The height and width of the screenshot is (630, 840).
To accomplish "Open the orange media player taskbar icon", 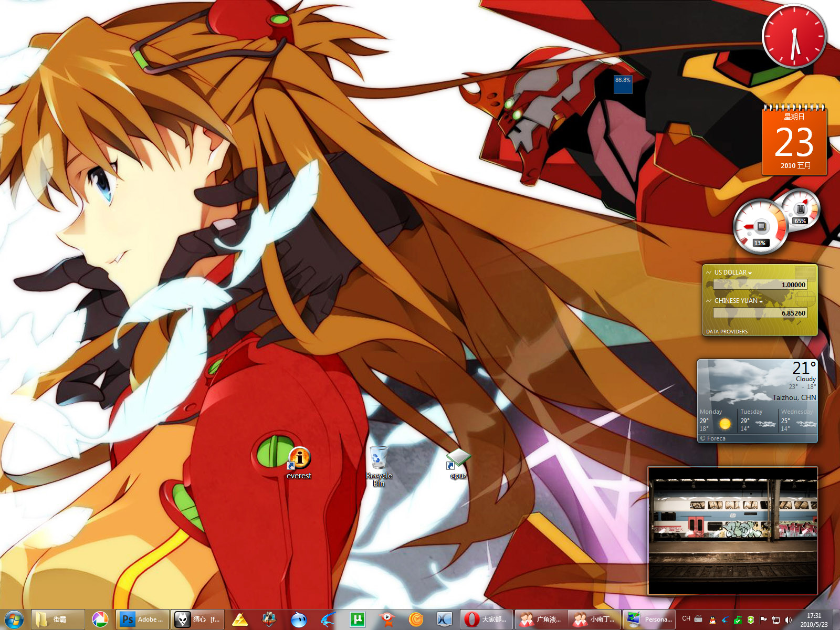I will coord(387,619).
